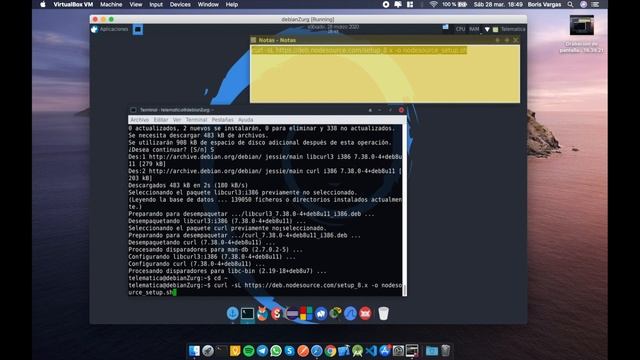Click at the terminal cursor after nodesource_setup.sh
Screen dimensions: 640x360
pos(174,292)
